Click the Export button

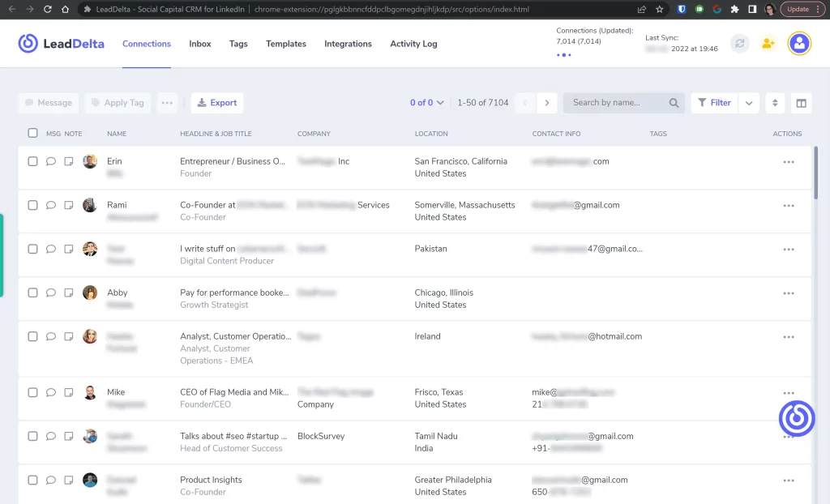(217, 103)
